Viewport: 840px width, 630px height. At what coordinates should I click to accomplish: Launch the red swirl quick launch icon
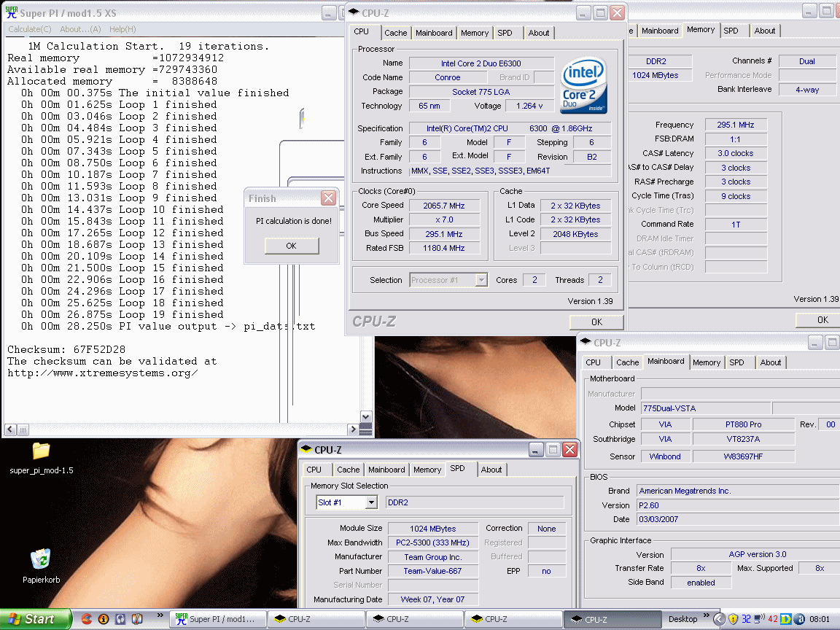[x=86, y=619]
